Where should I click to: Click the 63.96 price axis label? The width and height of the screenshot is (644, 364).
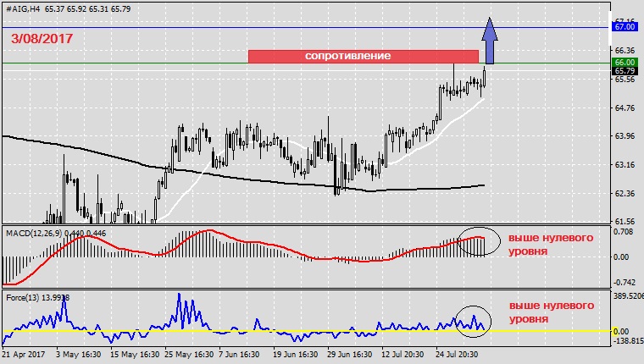(x=625, y=135)
